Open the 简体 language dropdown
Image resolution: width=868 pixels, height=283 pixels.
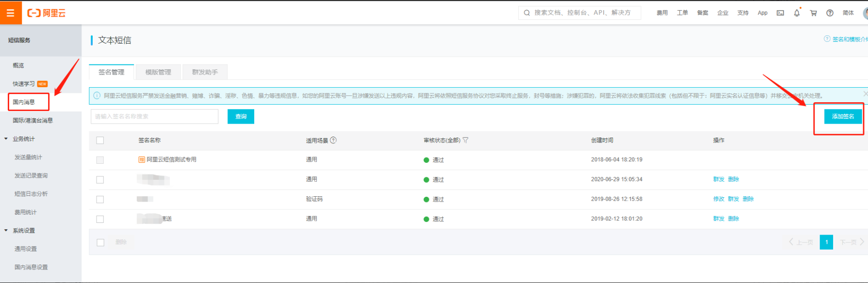848,13
